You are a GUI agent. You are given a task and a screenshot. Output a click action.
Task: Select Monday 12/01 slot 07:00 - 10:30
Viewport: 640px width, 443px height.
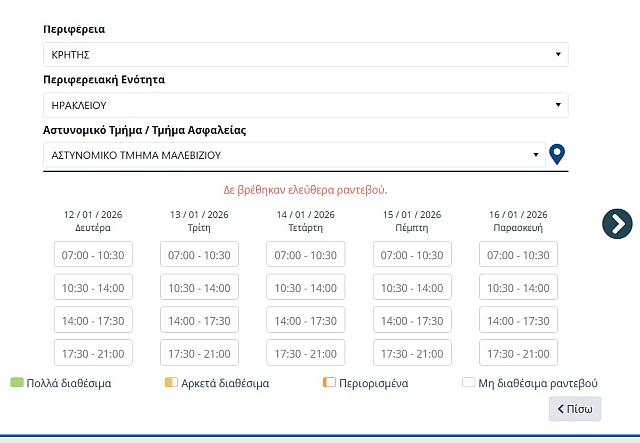pos(93,255)
